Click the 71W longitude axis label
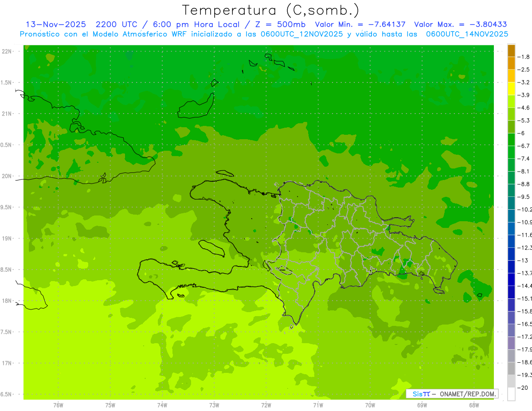 318,405
